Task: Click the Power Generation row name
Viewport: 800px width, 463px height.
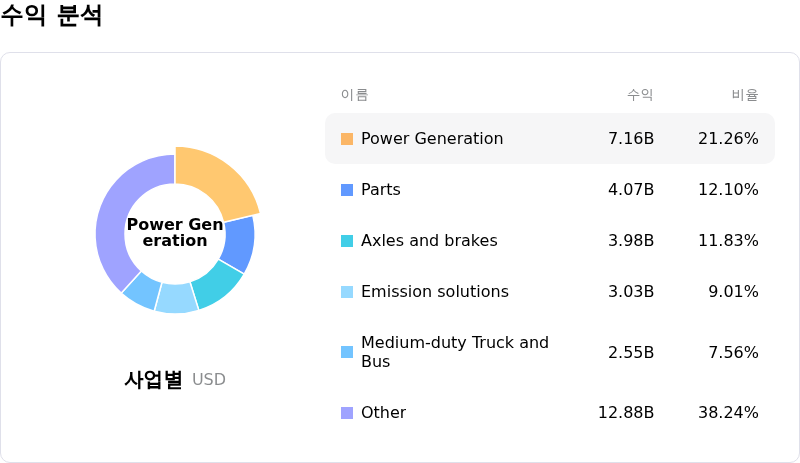Action: 432,139
